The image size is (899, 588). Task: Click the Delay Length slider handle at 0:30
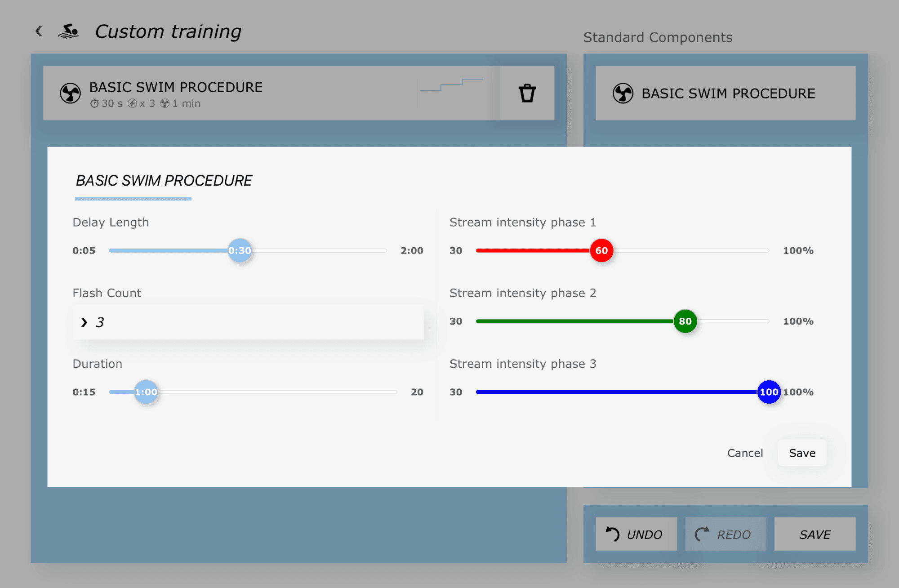pos(240,251)
